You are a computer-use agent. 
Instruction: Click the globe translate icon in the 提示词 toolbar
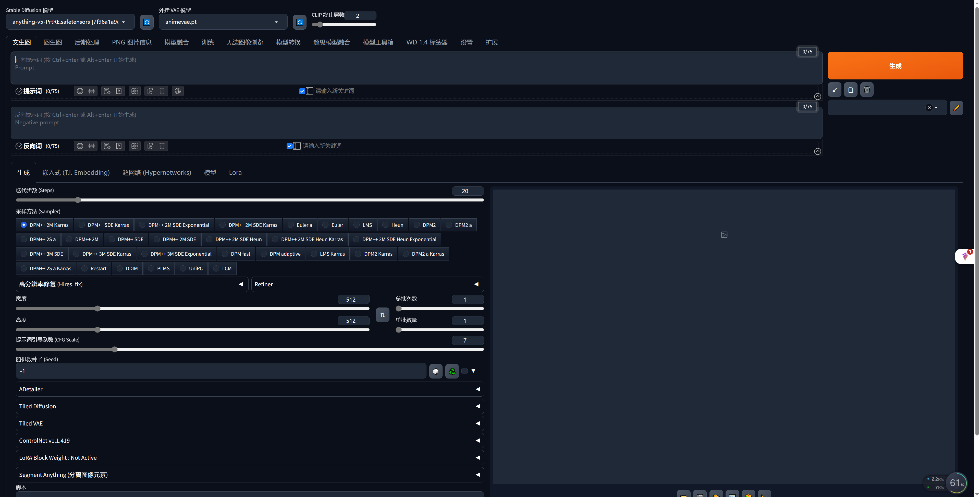coord(80,91)
